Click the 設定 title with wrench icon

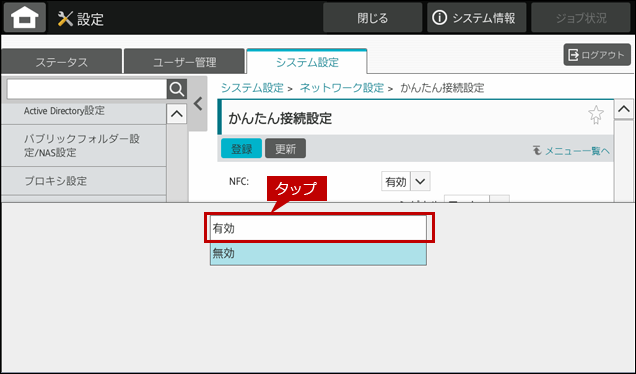click(81, 19)
